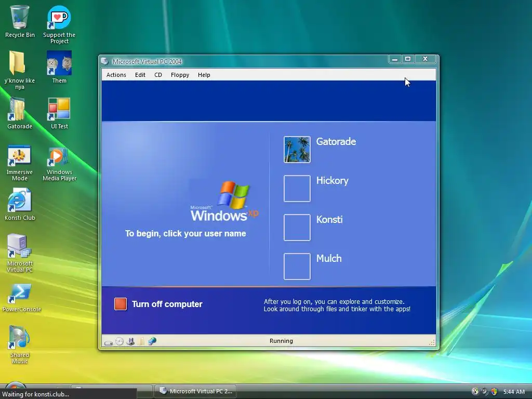The image size is (532, 399).
Task: Click the Turn off computer label
Action: [x=167, y=304]
